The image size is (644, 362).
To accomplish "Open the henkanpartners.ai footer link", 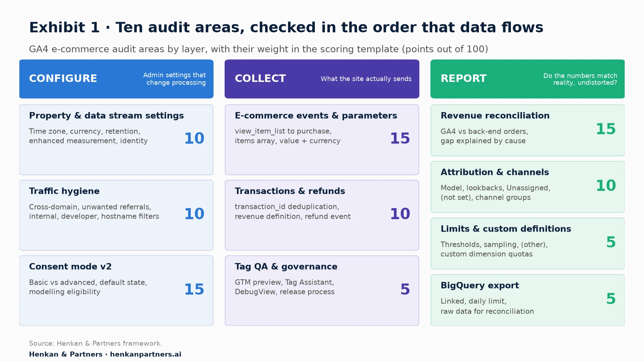I will 146,354.
